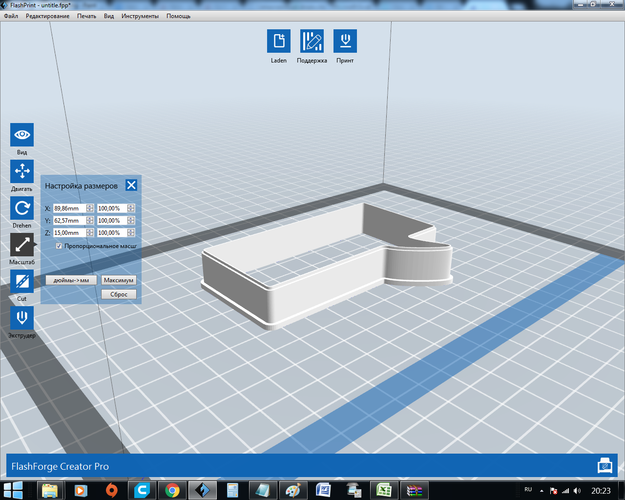625x500 pixels.
Task: Click the Windows Start button
Action: pyautogui.click(x=13, y=490)
